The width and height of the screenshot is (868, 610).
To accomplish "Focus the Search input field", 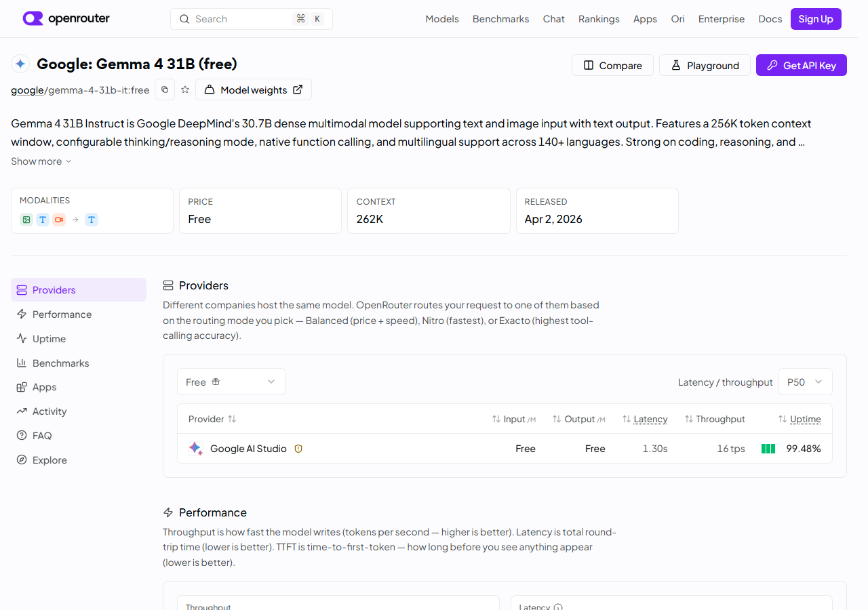I will 252,19.
